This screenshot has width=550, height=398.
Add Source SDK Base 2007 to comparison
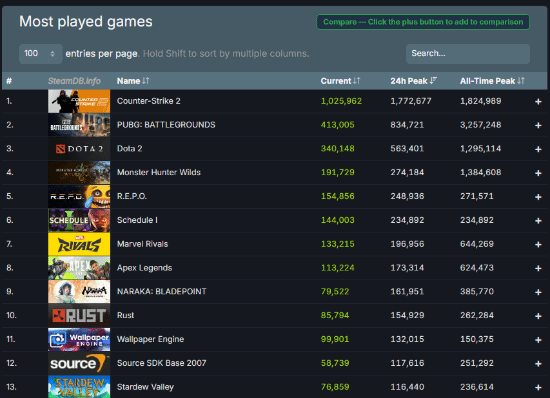pyautogui.click(x=538, y=364)
